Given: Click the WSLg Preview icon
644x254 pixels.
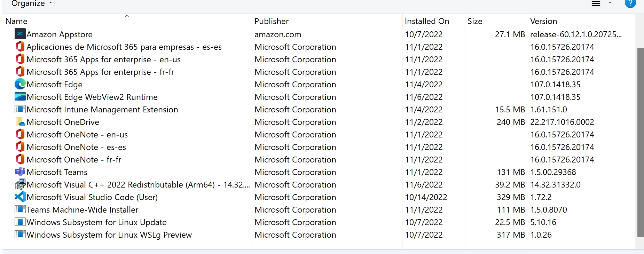Looking at the screenshot, I should tap(20, 235).
